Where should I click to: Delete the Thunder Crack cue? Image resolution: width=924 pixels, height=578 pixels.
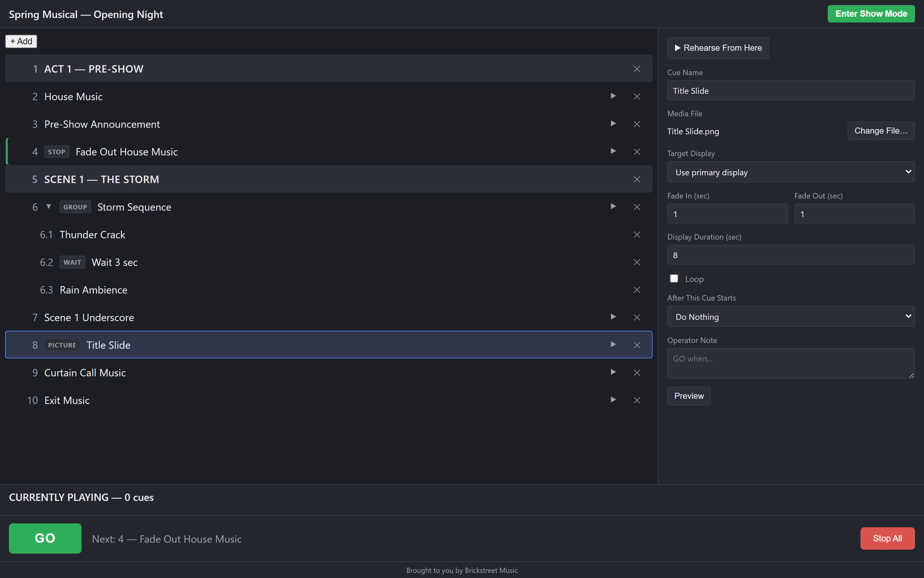coord(637,234)
